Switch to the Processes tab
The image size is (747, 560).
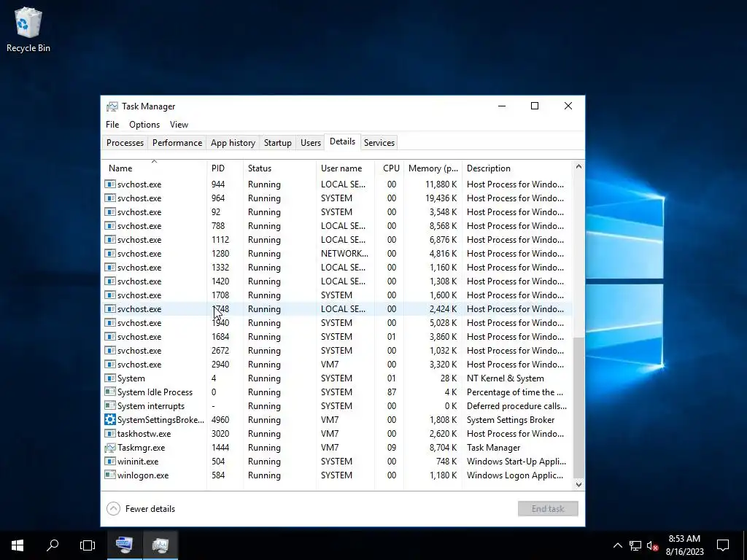pos(125,143)
